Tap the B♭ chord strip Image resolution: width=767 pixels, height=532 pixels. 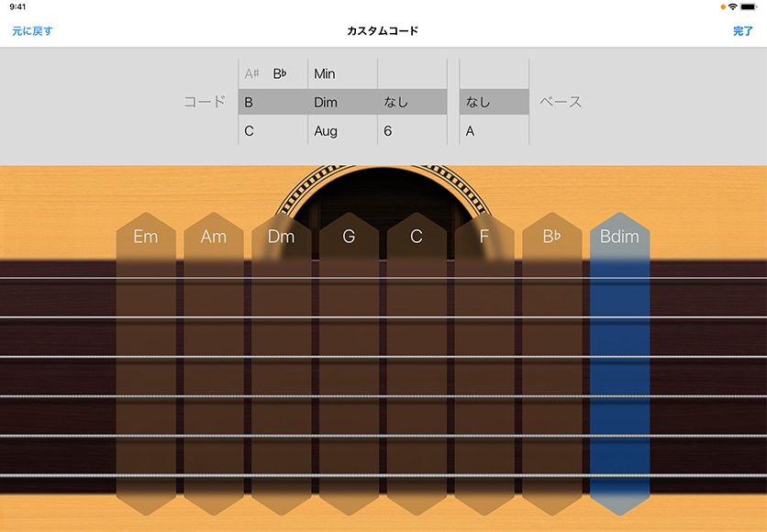pyautogui.click(x=551, y=367)
